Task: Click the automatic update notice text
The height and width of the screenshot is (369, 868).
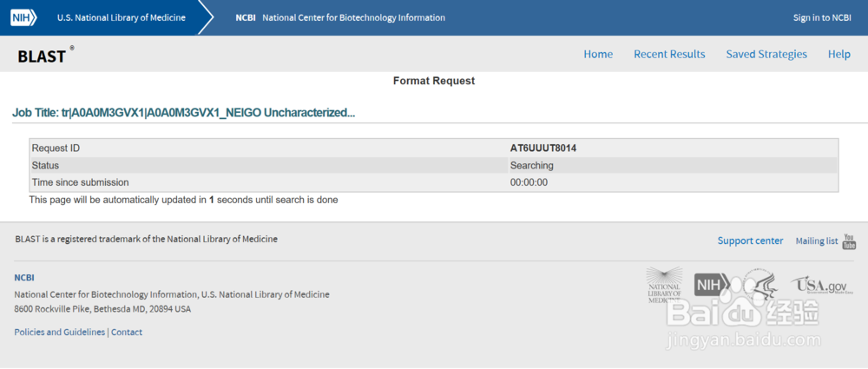Action: point(183,200)
